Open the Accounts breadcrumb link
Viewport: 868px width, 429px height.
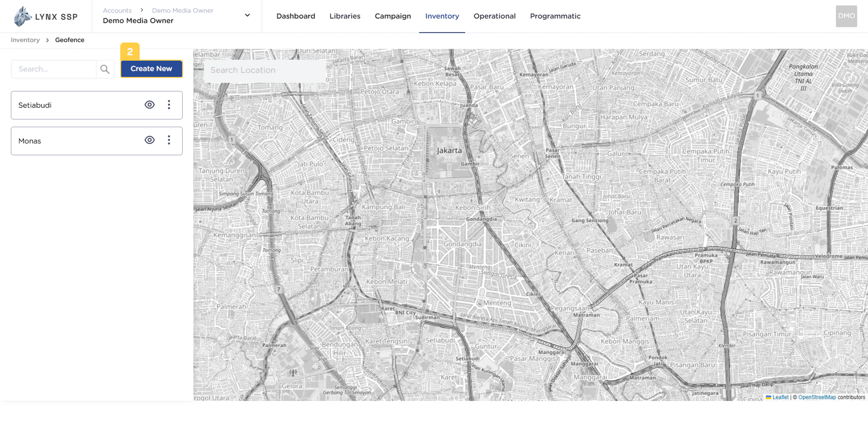click(x=117, y=10)
